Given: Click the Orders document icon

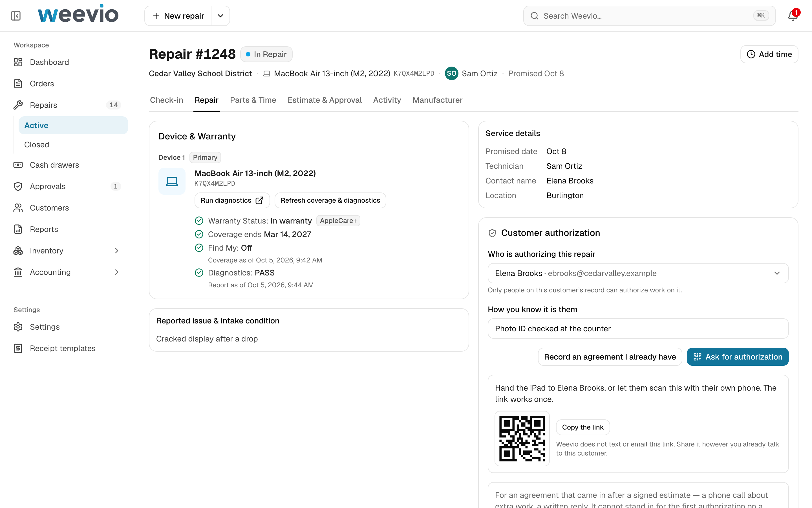Looking at the screenshot, I should (x=18, y=84).
